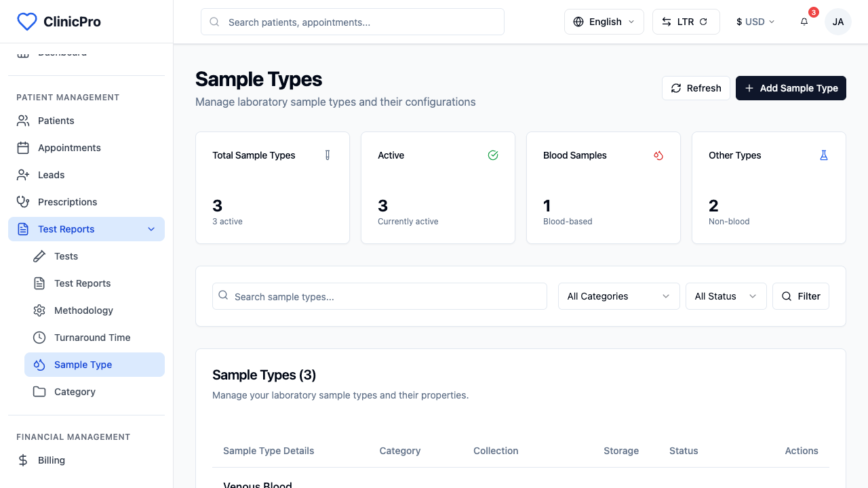Open the All Status dropdown
Image resolution: width=868 pixels, height=488 pixels.
[x=726, y=296]
